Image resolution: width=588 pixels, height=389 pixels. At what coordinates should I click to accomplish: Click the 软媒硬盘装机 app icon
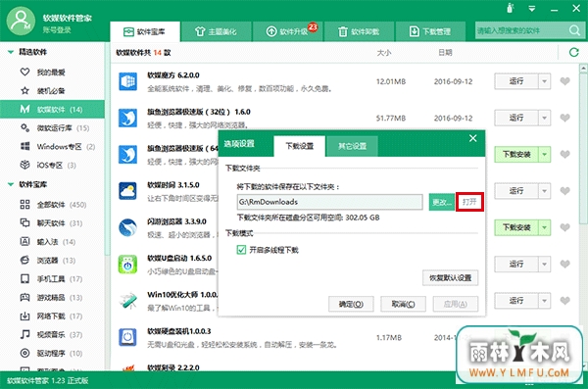coord(127,337)
